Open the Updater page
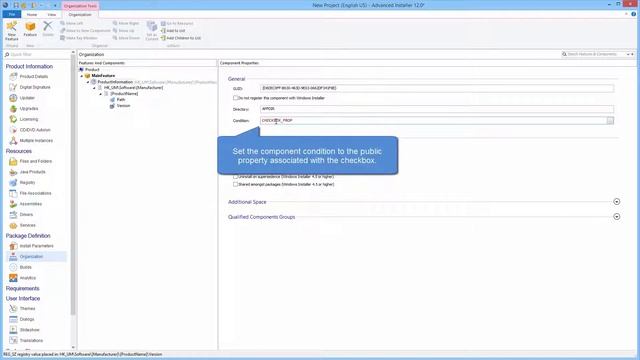 (x=27, y=98)
